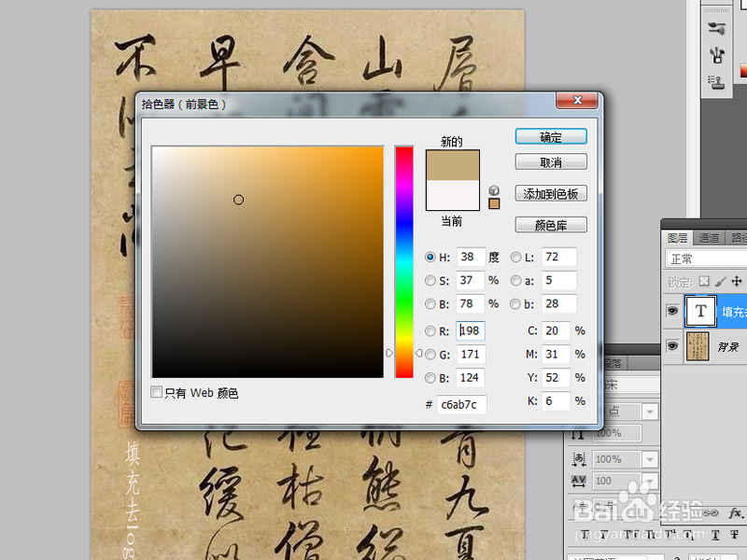Select the S saturation radio button

(x=430, y=281)
